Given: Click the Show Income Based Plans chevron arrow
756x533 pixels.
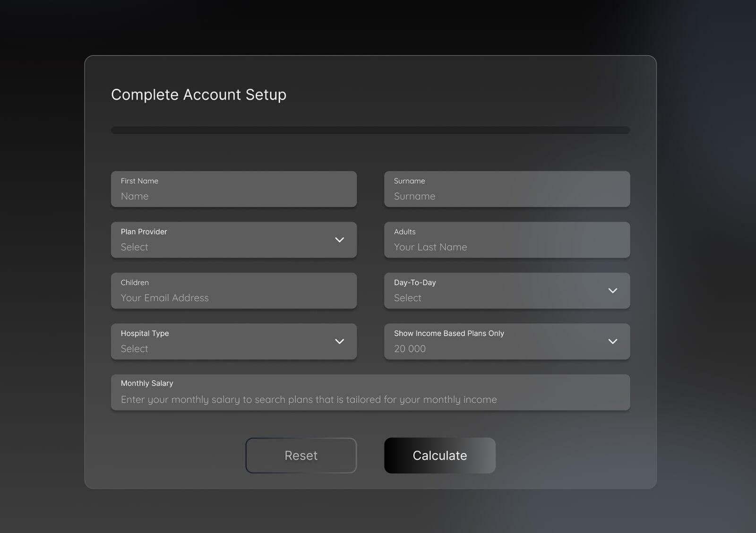Looking at the screenshot, I should coord(612,342).
